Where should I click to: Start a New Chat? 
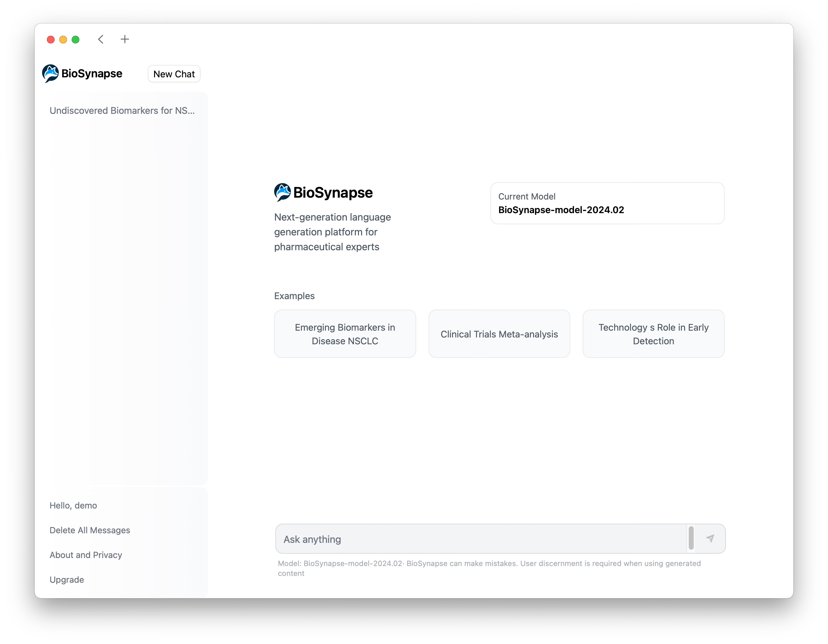click(x=174, y=74)
